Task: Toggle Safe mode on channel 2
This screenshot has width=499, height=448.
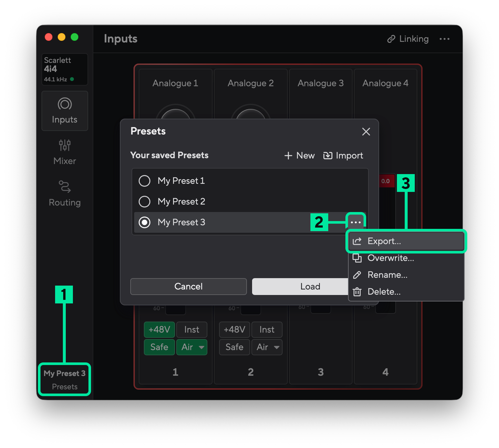Action: click(235, 347)
